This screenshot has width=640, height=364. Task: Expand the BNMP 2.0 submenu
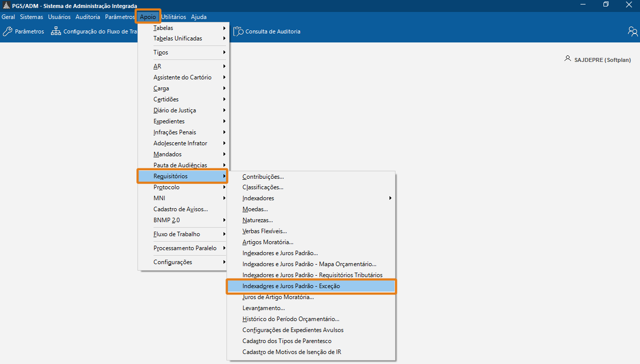[x=183, y=220]
